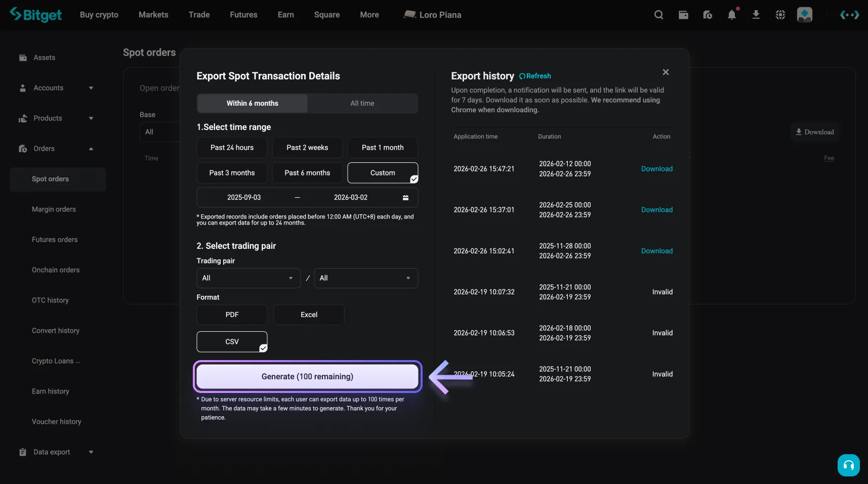This screenshot has height=484, width=868.
Task: Open the wallet icon in top bar
Action: [683, 15]
